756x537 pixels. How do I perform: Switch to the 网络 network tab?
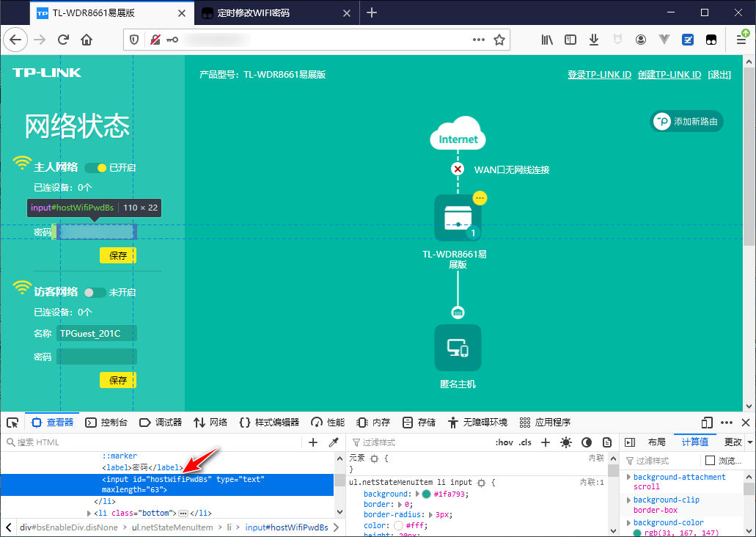(x=210, y=423)
